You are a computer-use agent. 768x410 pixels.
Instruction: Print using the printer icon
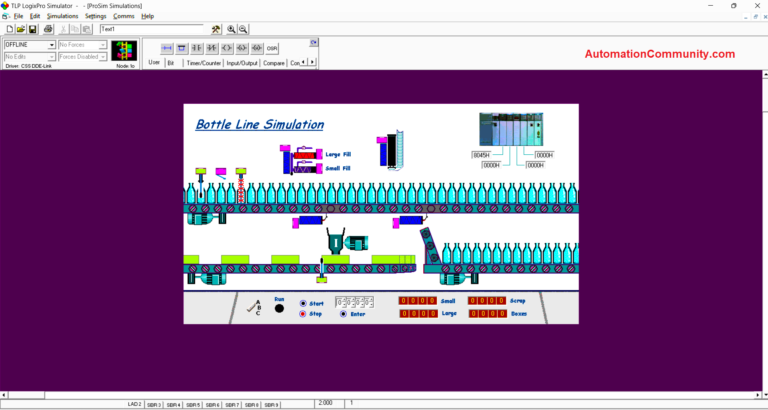tap(47, 29)
